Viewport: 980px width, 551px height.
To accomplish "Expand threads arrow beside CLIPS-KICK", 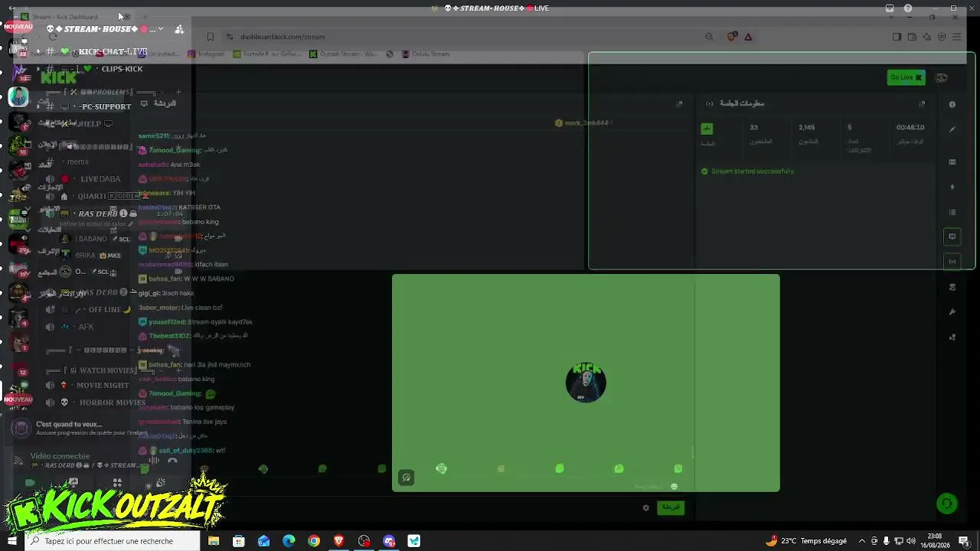I will tap(38, 69).
